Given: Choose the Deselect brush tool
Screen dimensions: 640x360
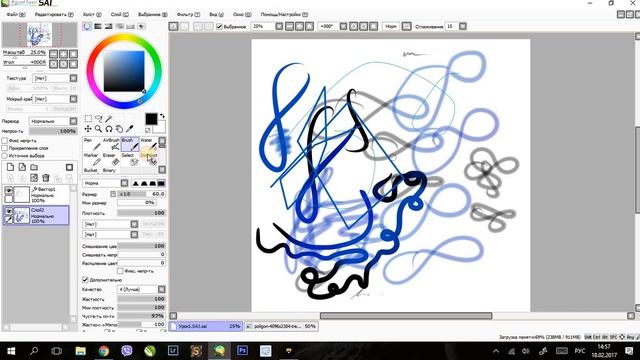Looking at the screenshot, I should tap(148, 160).
